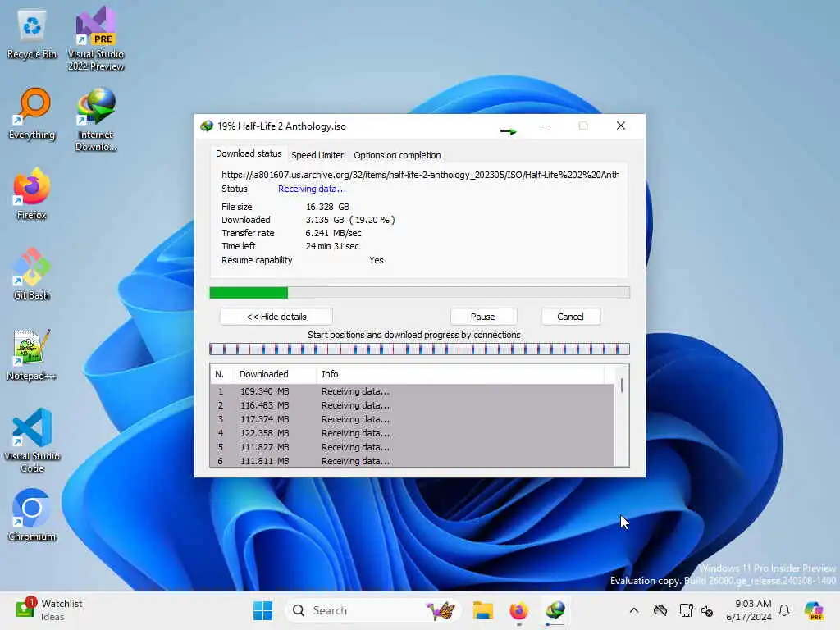Screen dimensions: 840x630
Task: Select connection row 4 with 122.358 MB
Action: click(413, 433)
